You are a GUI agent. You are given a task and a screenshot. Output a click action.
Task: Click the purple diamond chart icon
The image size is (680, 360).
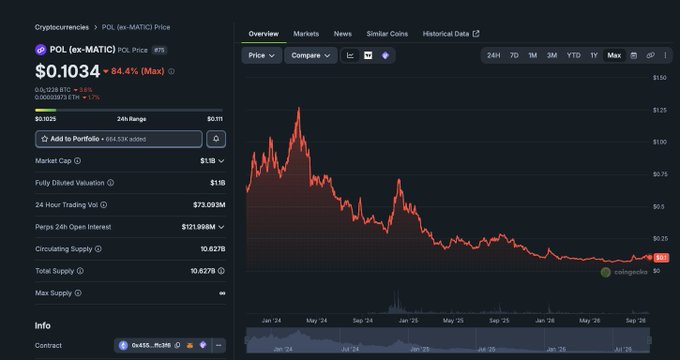[x=385, y=56]
